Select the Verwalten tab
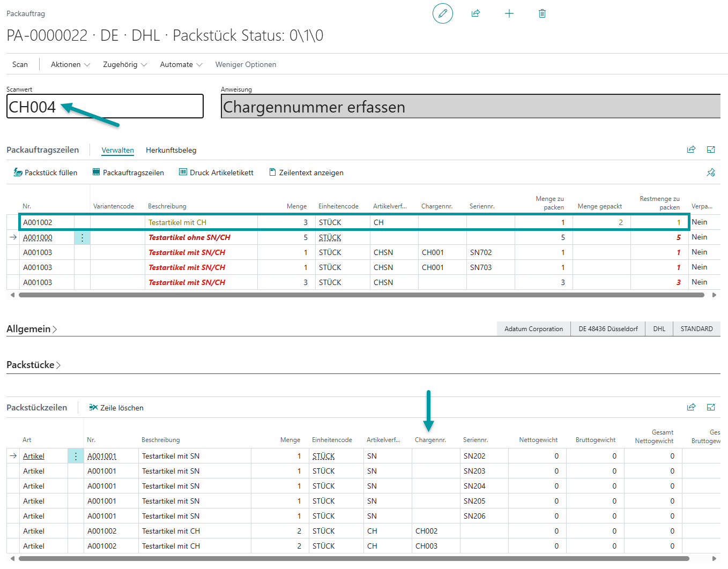Image resolution: width=728 pixels, height=569 pixels. click(x=117, y=150)
